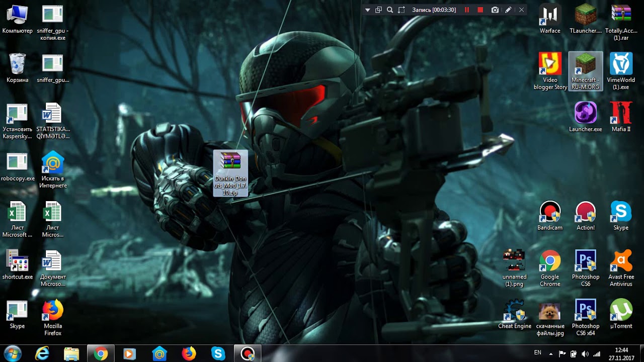Select the Cheat Engine shortcut

pyautogui.click(x=515, y=314)
